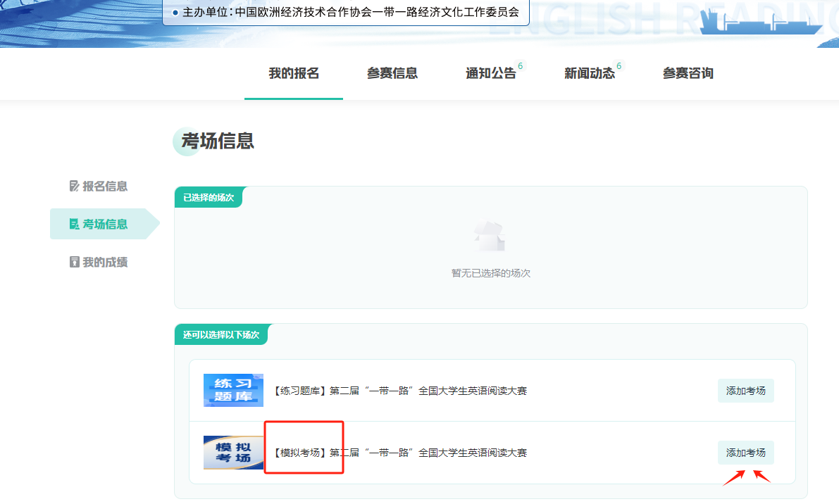Click the ship icon in the banner

(760, 23)
